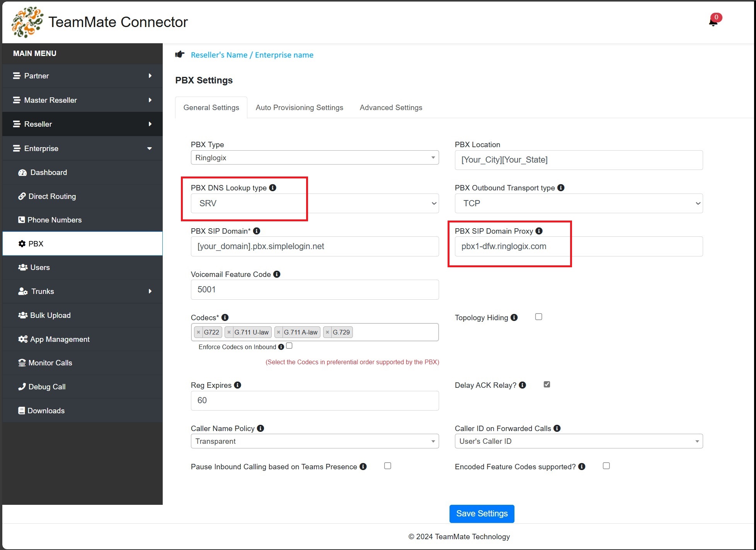The image size is (756, 550).
Task: Uncheck the Delay ACK Relay checkbox
Action: click(x=547, y=384)
